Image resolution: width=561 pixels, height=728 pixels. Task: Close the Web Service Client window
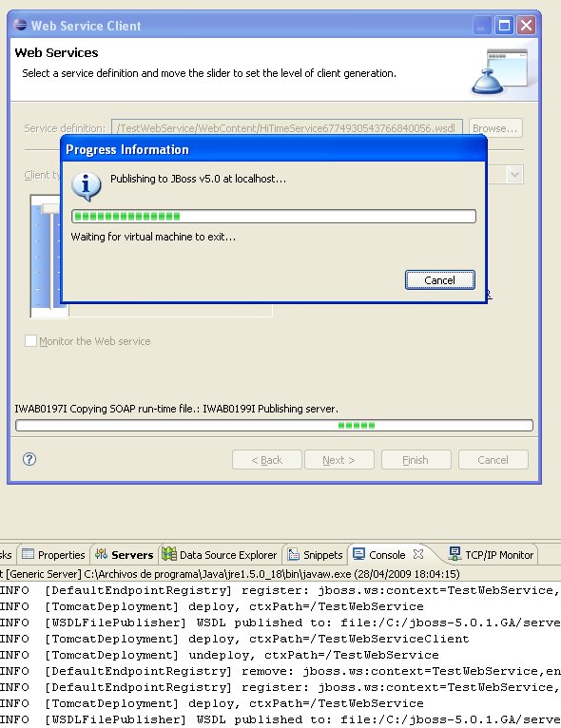point(526,25)
